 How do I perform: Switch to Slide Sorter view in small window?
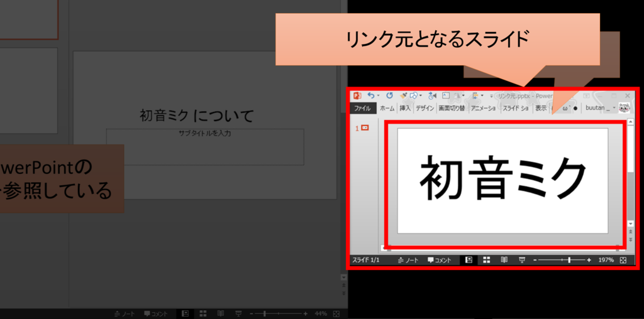[x=487, y=259]
